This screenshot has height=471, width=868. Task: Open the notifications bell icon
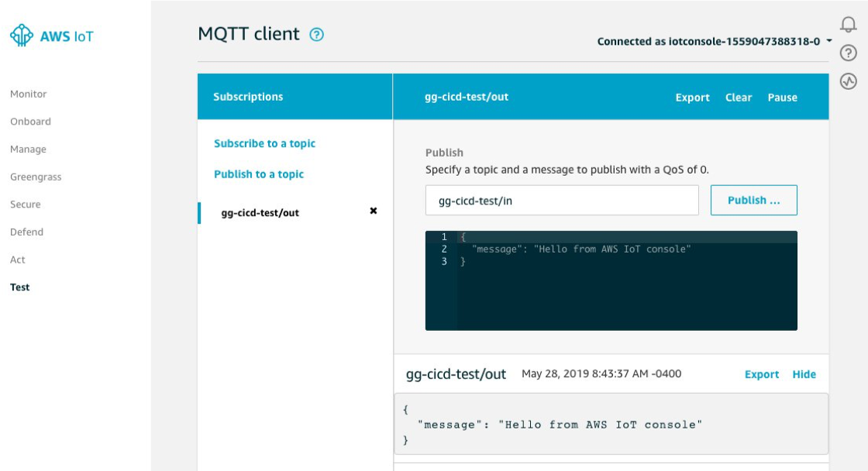pos(848,24)
